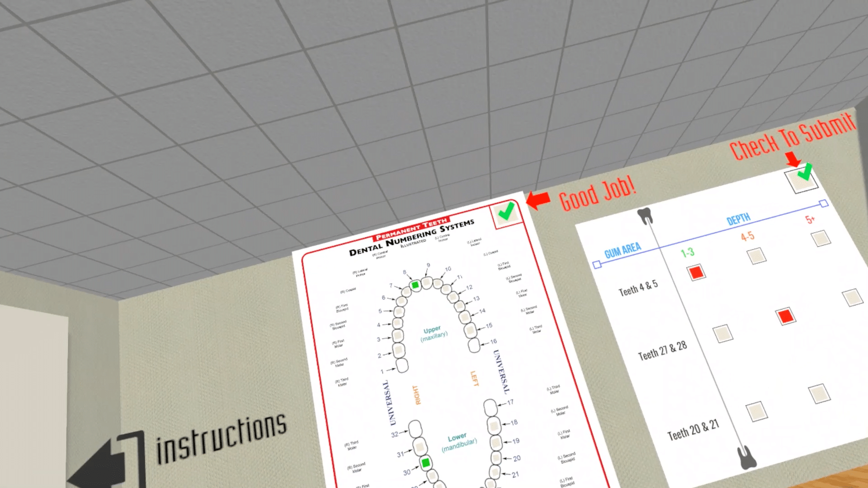Viewport: 868px width, 488px height.
Task: Toggle the green tooth 8 marker
Action: tap(415, 285)
